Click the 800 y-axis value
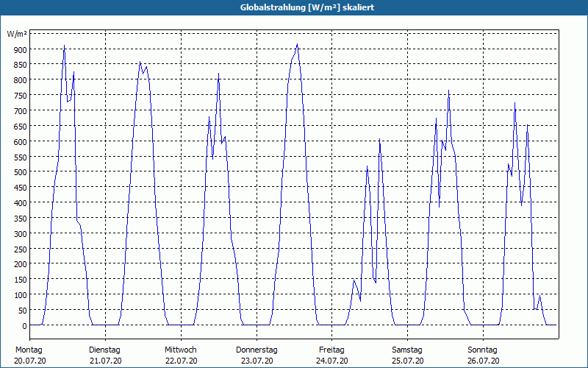The width and height of the screenshot is (588, 368). click(x=20, y=80)
